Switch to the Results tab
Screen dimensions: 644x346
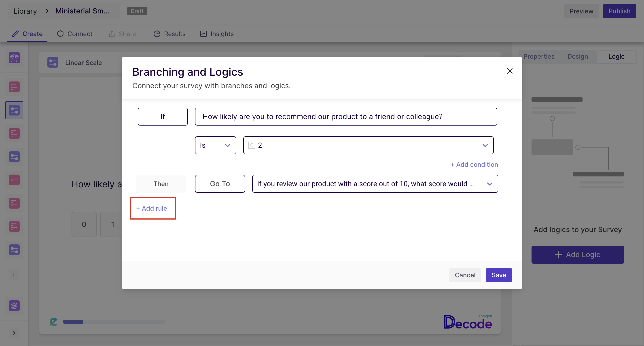169,34
